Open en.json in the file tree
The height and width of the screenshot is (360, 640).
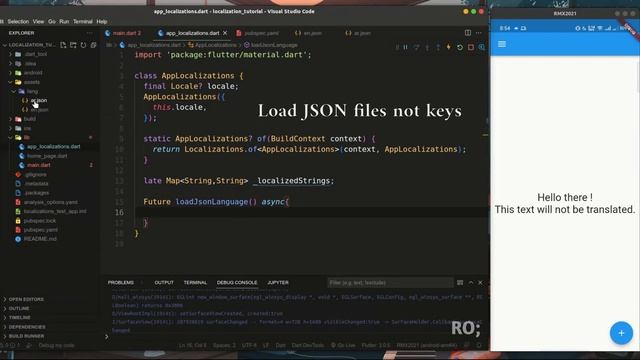click(x=50, y=110)
